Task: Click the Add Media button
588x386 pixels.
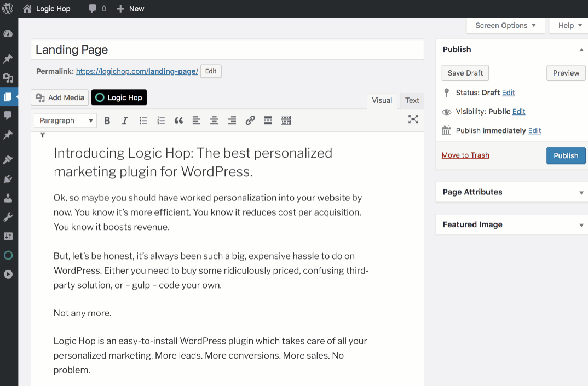Action: 60,97
